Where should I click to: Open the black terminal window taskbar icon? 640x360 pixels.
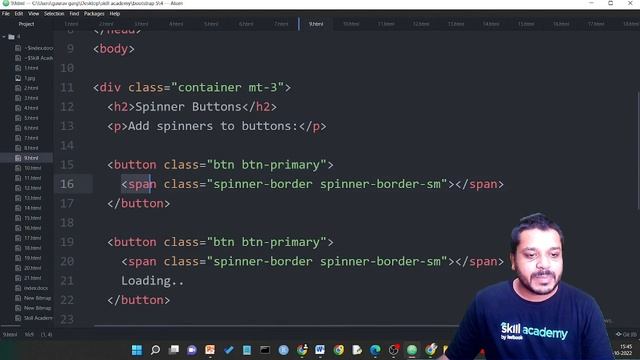click(x=265, y=350)
